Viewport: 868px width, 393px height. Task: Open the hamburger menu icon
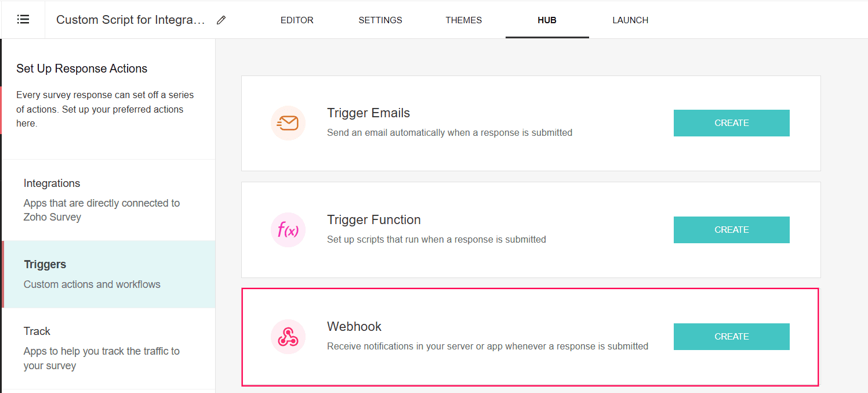pyautogui.click(x=23, y=20)
